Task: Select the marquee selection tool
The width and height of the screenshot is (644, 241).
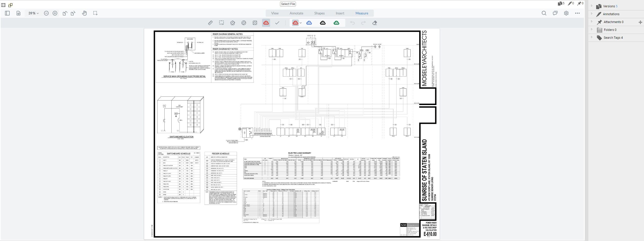Action: point(95,13)
